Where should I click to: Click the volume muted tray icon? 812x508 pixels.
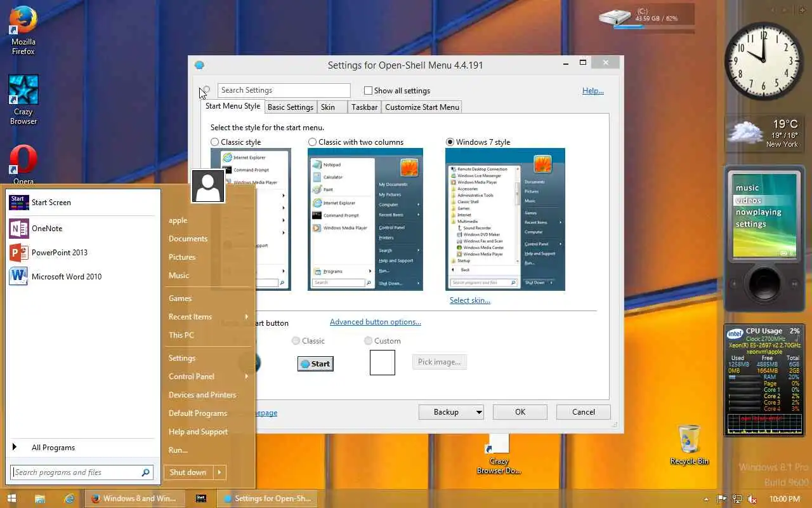(752, 499)
